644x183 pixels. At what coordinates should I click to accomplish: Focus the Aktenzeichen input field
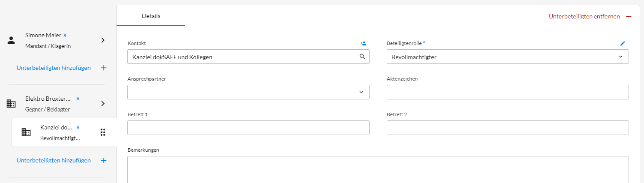(x=508, y=92)
